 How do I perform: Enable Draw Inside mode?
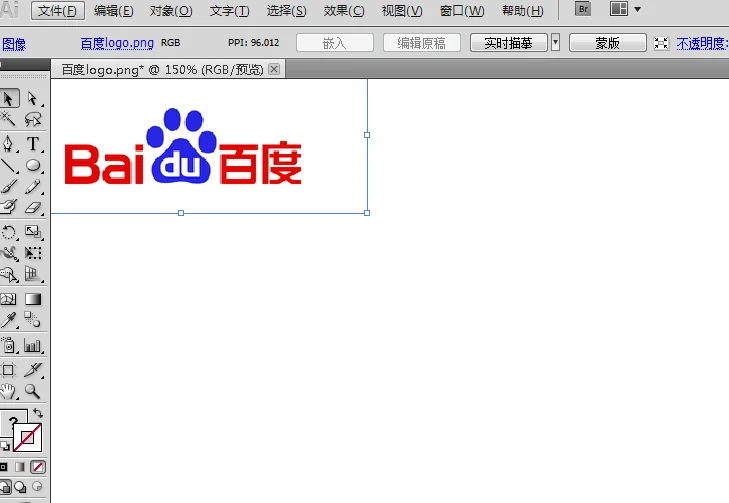tap(37, 487)
